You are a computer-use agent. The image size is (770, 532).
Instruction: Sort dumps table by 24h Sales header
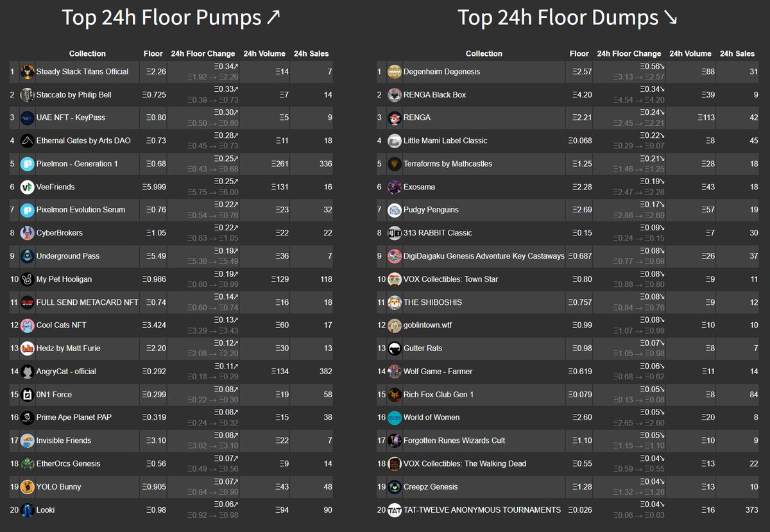pos(737,54)
